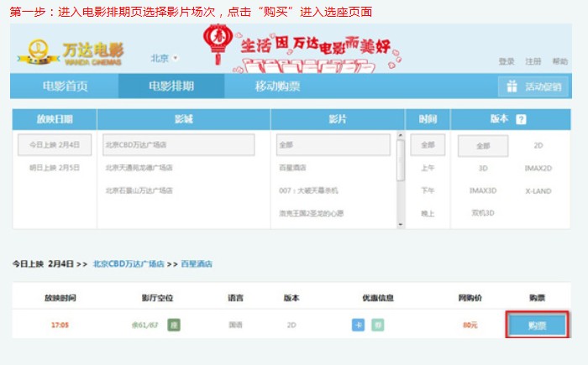
Task: Switch to the 电影排期 tab
Action: click(x=171, y=86)
